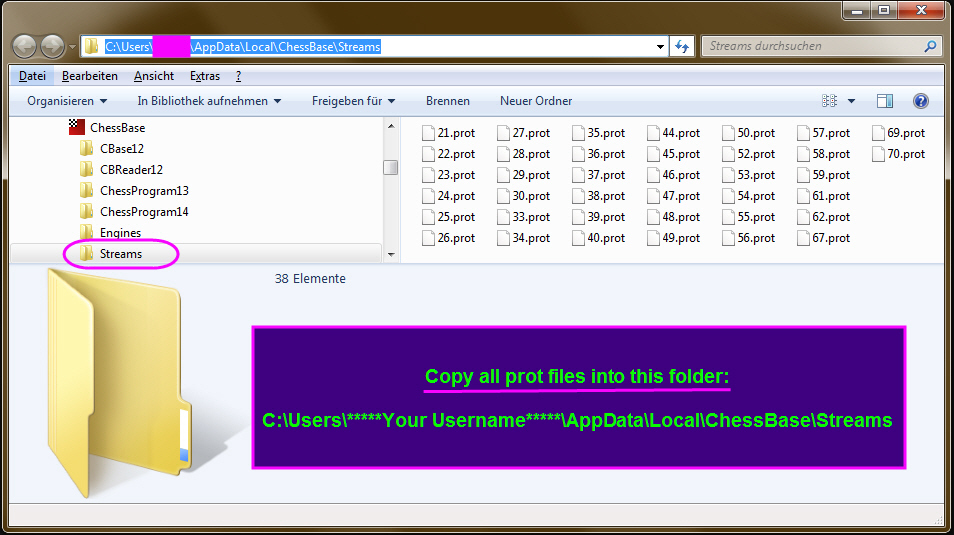Select file 27.prot
Screen dimensions: 954x535
(x=524, y=133)
